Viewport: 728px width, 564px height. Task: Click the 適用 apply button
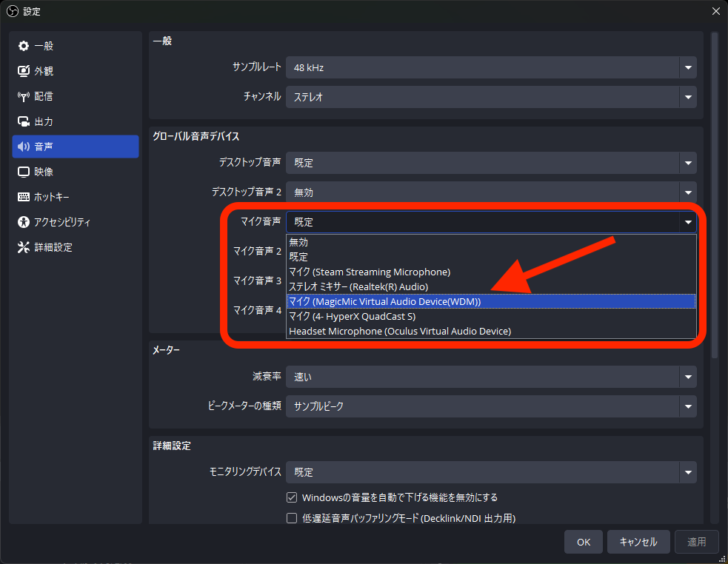click(x=696, y=542)
